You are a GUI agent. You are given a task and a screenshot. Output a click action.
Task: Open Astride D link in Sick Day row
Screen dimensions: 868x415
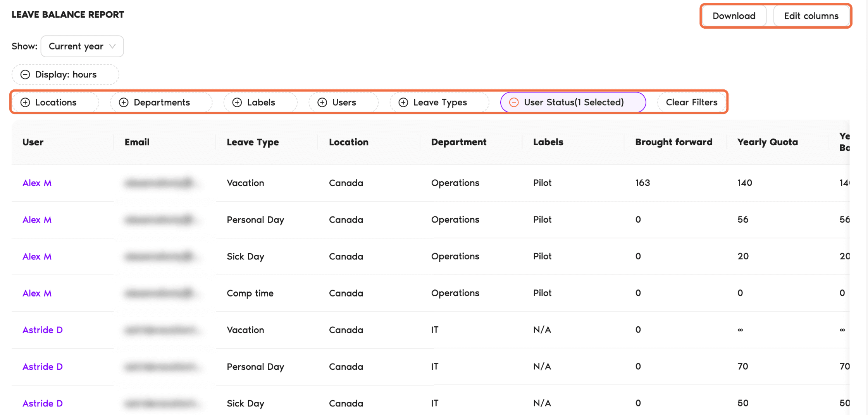(x=43, y=403)
